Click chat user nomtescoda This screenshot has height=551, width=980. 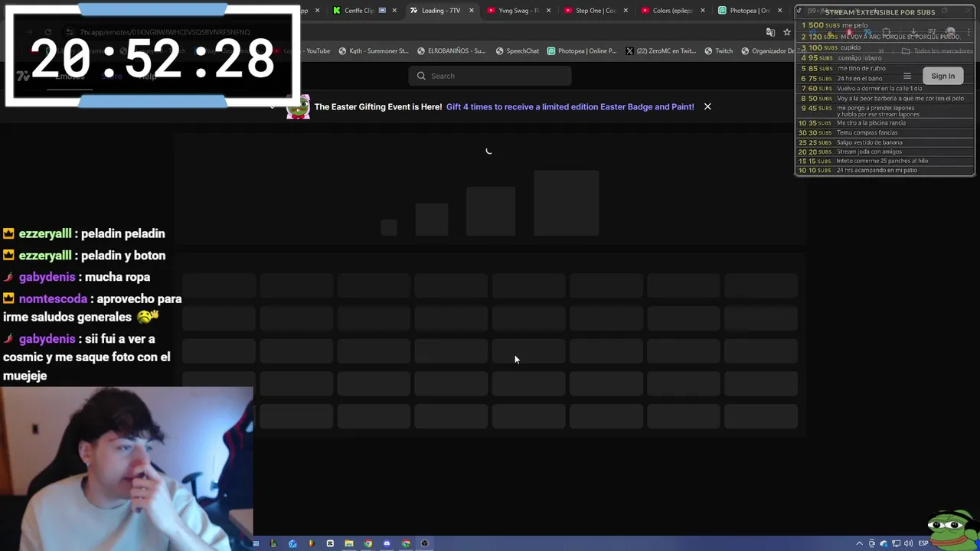pyautogui.click(x=53, y=299)
